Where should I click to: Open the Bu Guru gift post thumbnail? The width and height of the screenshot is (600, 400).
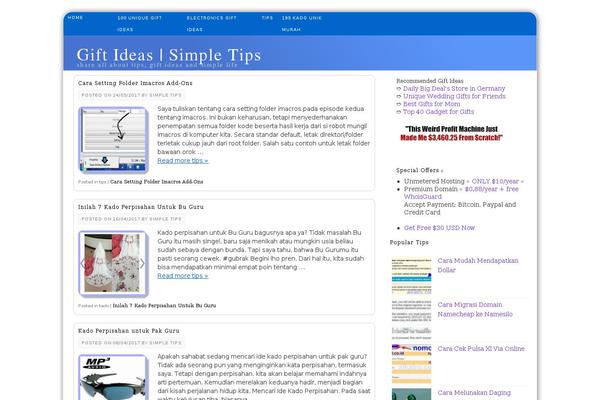coord(113,264)
